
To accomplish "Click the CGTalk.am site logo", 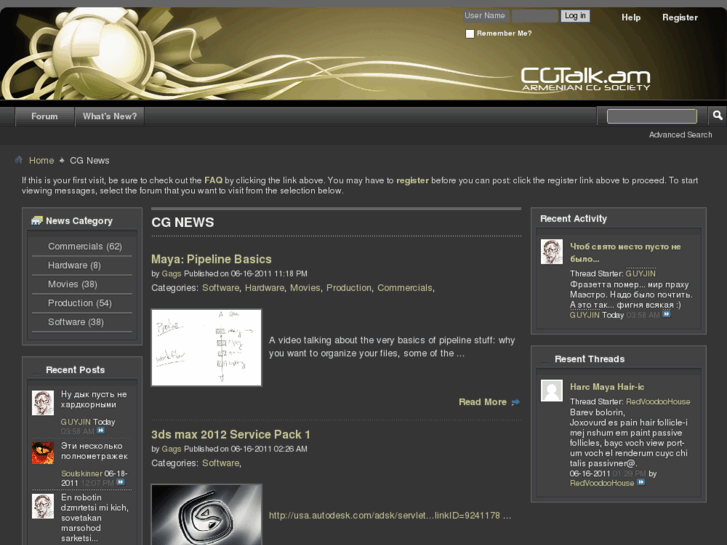I will (x=586, y=79).
